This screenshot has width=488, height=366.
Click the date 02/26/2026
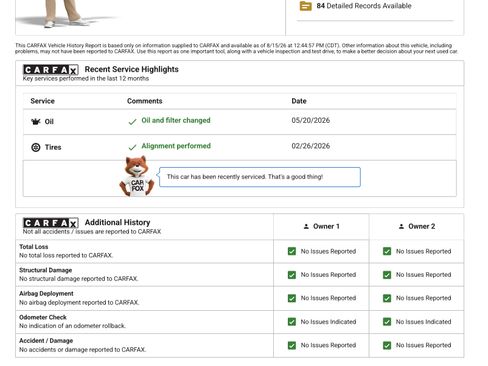(311, 146)
